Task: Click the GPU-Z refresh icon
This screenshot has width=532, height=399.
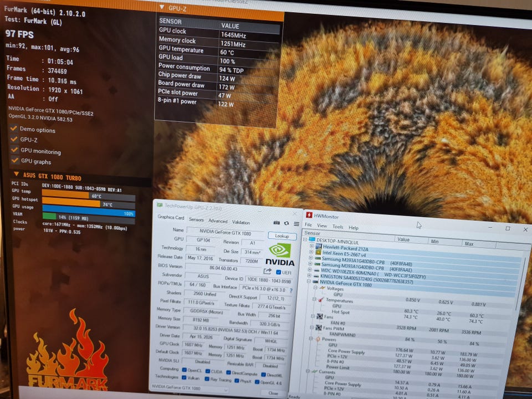Action: tap(287, 223)
